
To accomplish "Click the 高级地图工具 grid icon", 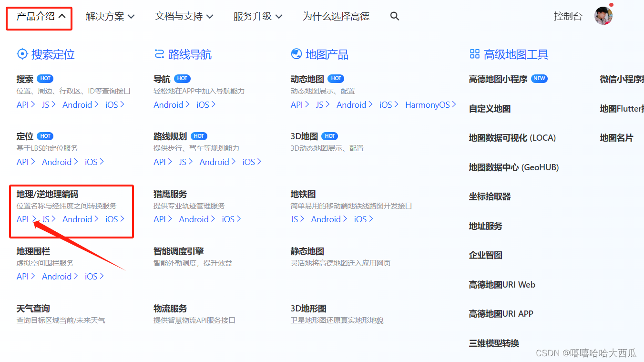I will tap(474, 54).
